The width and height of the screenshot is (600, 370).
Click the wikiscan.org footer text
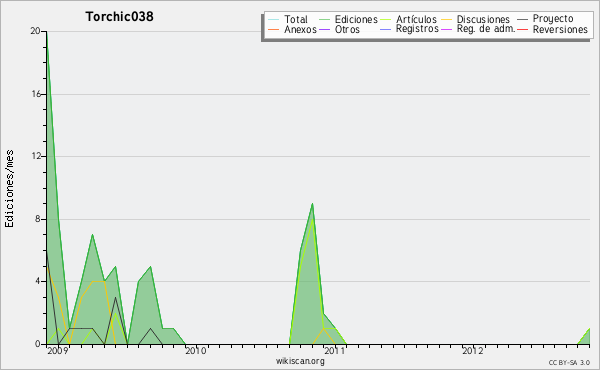[x=300, y=361]
